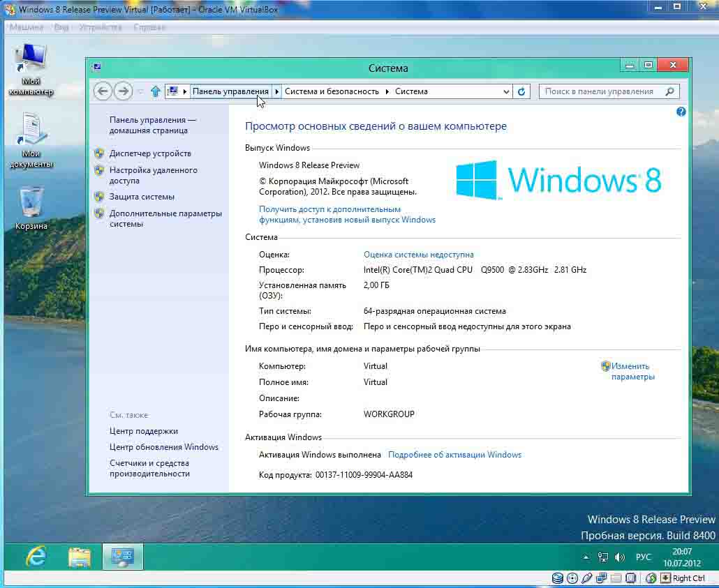Expand arrow after Панель управления breadcrumb
The image size is (719, 588).
(277, 91)
